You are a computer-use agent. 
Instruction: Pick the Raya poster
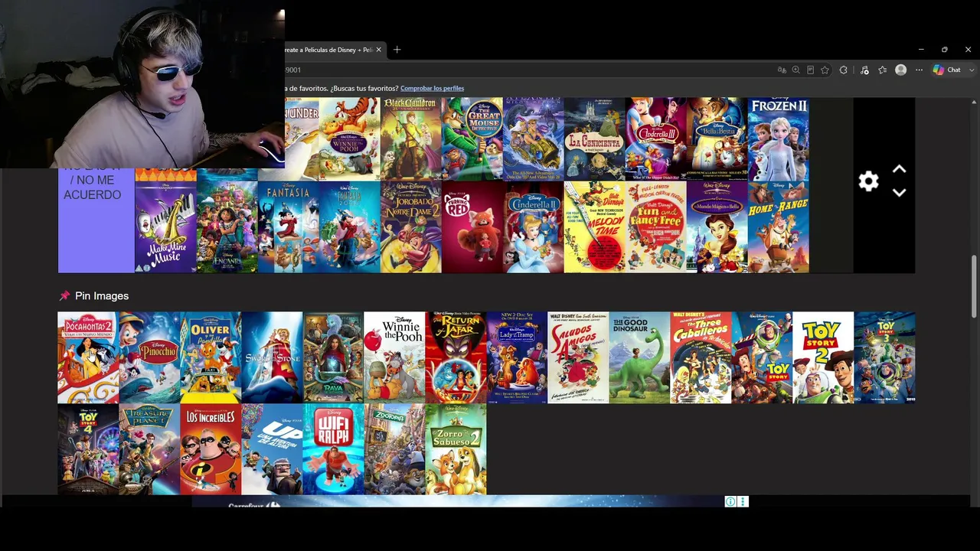point(333,357)
